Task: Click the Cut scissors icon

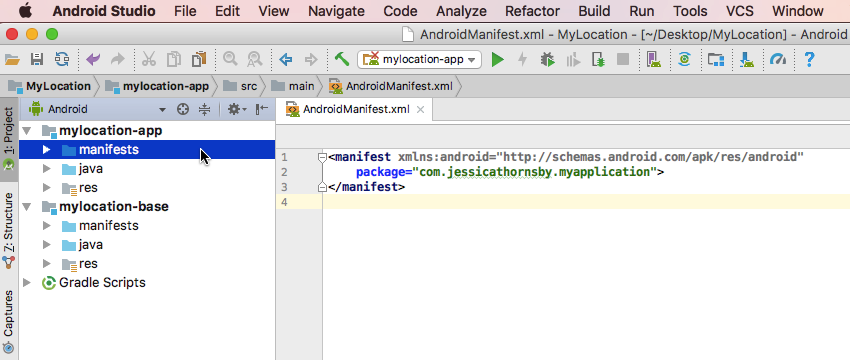Action: (149, 59)
